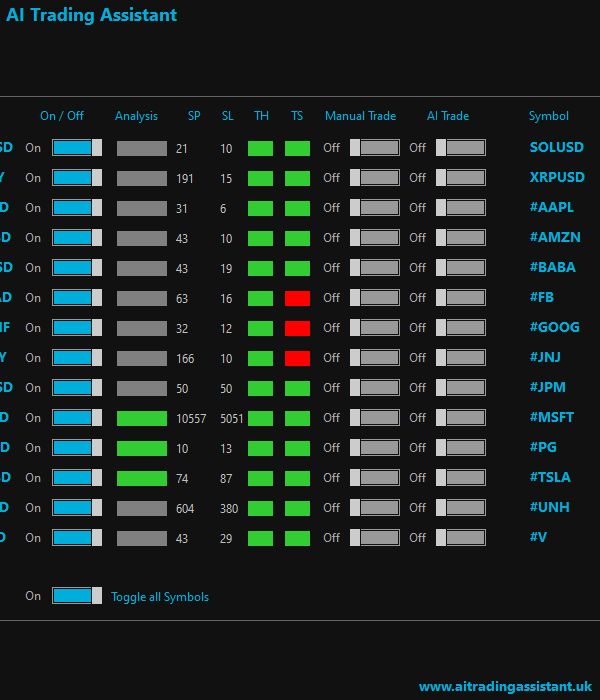The image size is (600, 700).
Task: Click the SL value 380
Action: point(229,508)
